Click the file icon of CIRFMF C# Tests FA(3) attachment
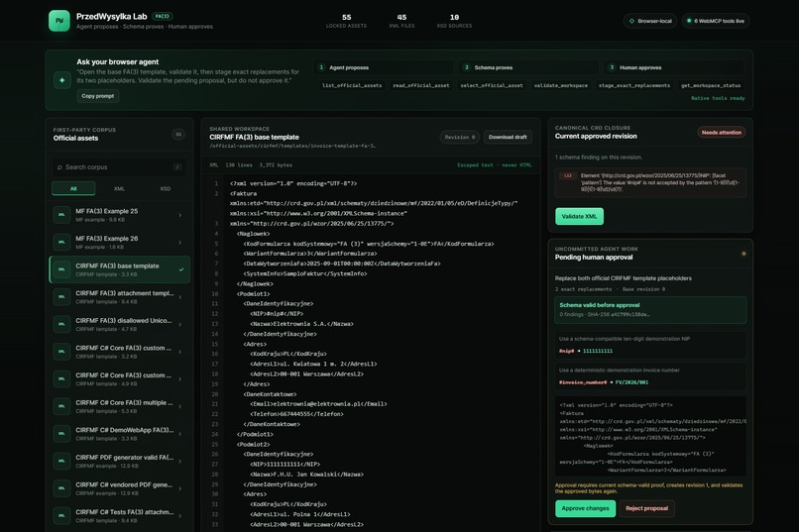Viewport: 799px width, 532px height. point(61,516)
